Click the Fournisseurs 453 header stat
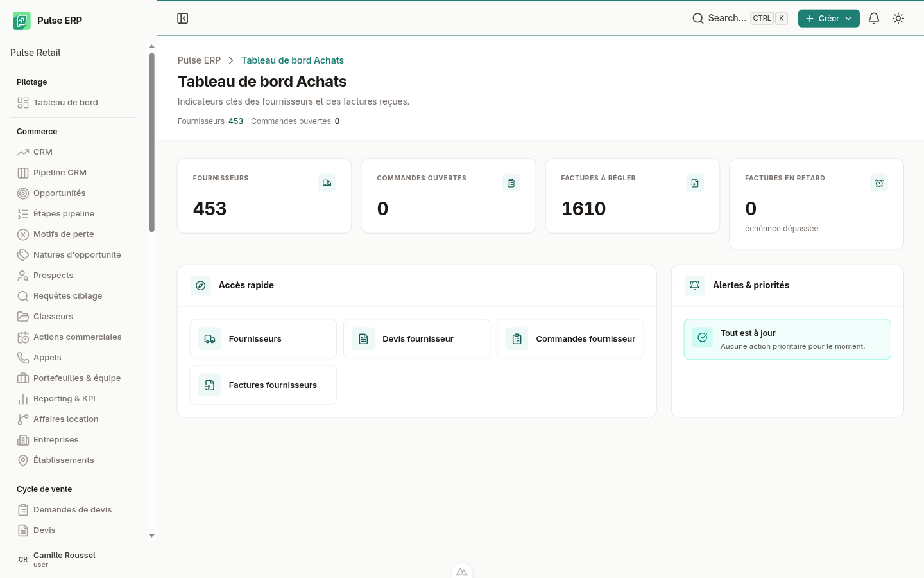 pyautogui.click(x=210, y=121)
